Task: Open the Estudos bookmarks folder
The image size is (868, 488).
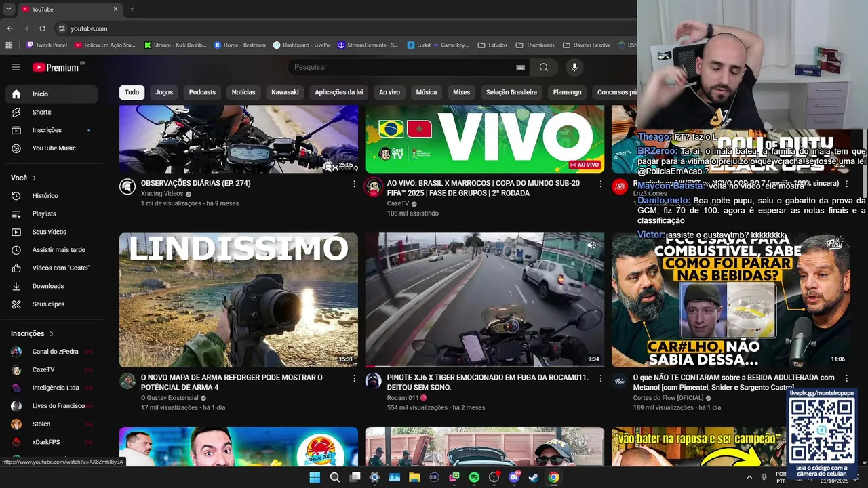Action: point(492,45)
